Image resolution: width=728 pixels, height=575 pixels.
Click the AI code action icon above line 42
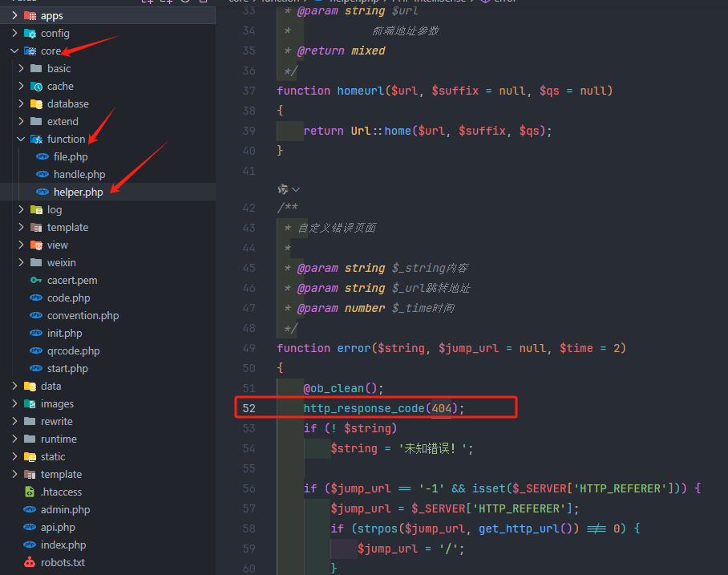(282, 189)
